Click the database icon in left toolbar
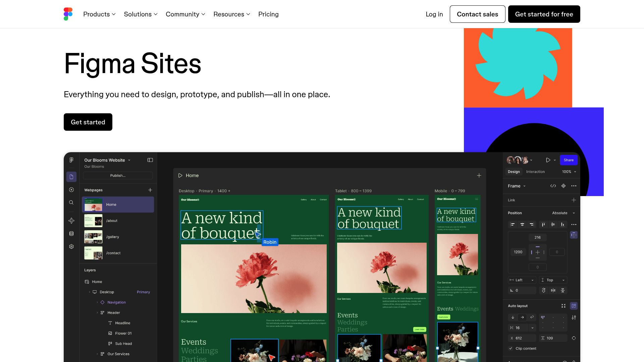 (x=71, y=234)
